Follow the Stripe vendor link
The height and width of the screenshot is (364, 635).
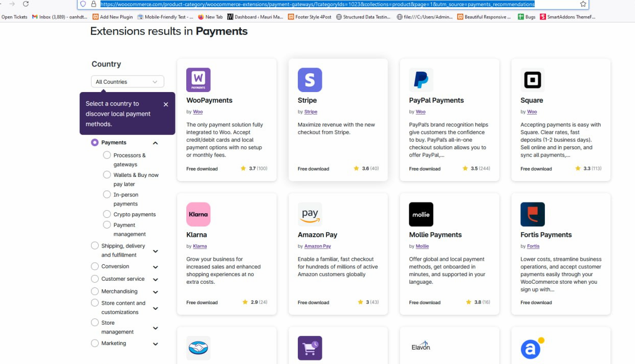[311, 111]
